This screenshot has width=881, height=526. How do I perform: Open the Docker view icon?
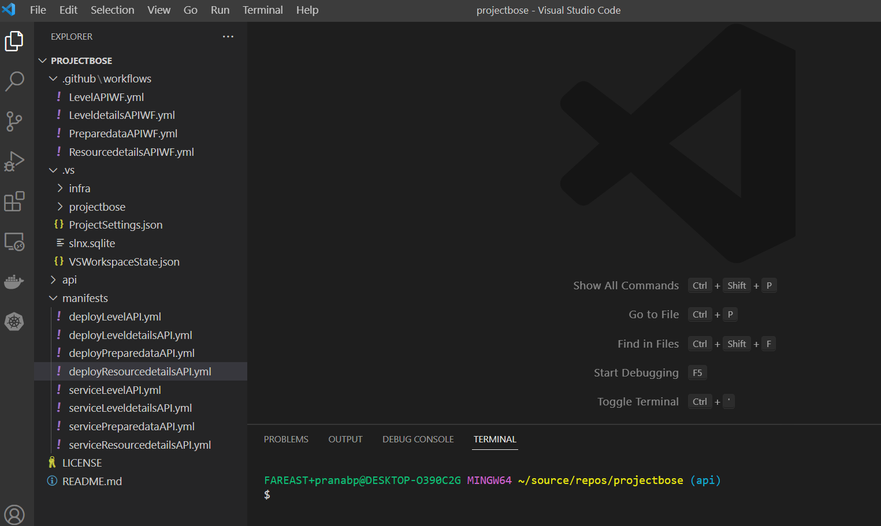coord(14,282)
